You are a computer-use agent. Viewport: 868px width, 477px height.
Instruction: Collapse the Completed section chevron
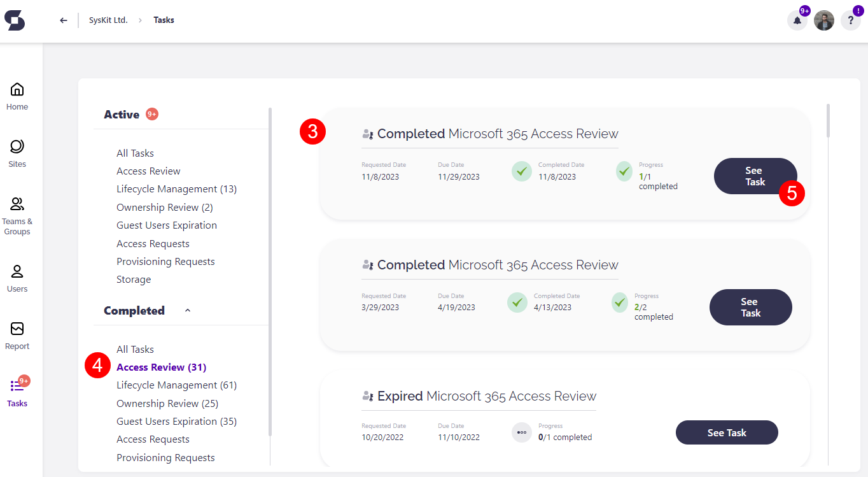[x=187, y=310]
